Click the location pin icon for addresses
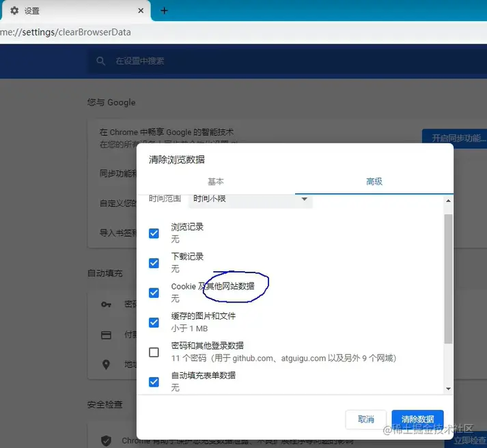Viewport: 487px width, 448px height. click(107, 365)
